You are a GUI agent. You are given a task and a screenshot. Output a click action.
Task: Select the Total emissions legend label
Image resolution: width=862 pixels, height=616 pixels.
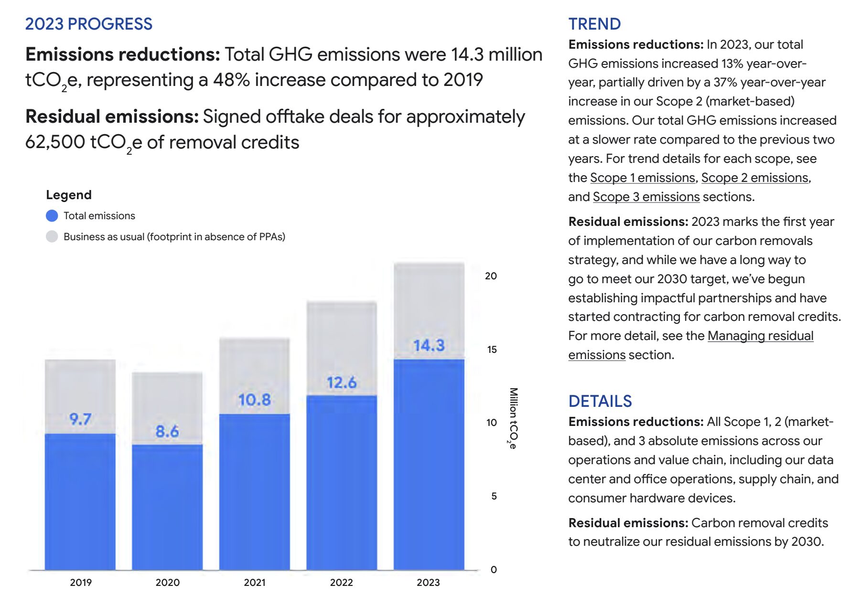[x=99, y=216]
